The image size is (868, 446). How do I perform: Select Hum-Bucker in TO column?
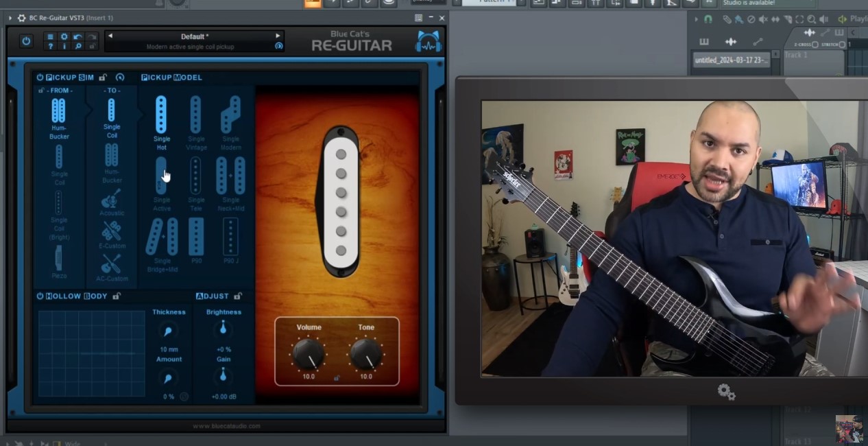pos(112,163)
